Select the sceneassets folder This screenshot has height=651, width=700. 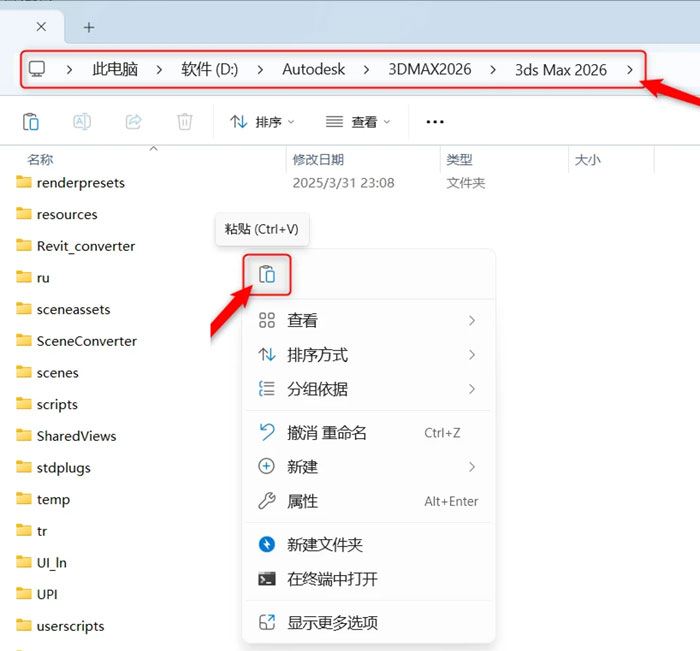(63, 309)
